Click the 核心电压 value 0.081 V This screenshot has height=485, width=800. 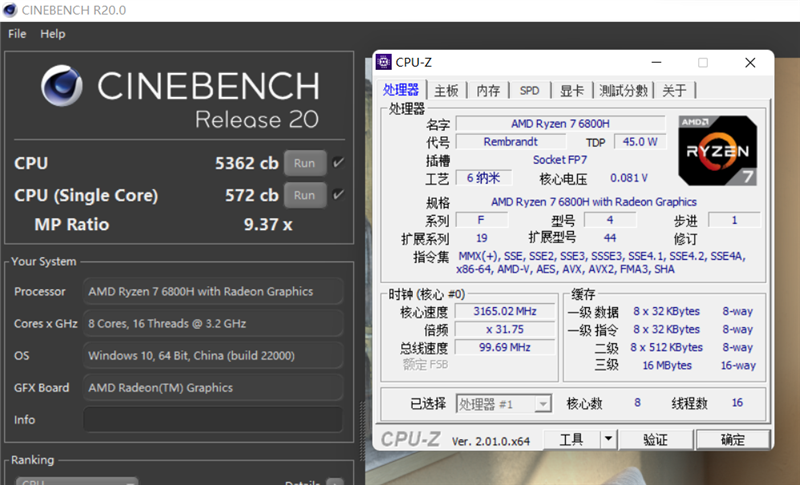pyautogui.click(x=629, y=178)
